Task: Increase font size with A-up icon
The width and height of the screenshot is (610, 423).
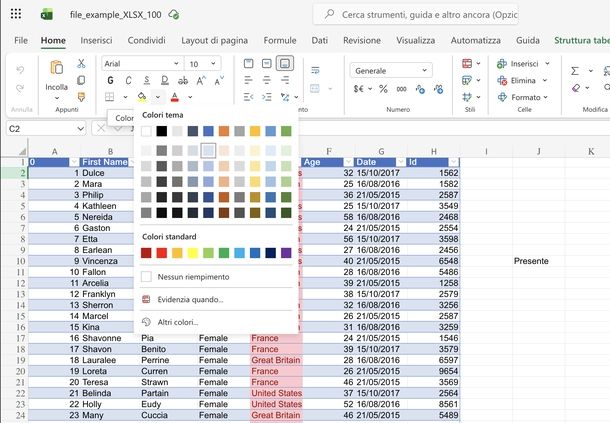Action: [201, 81]
